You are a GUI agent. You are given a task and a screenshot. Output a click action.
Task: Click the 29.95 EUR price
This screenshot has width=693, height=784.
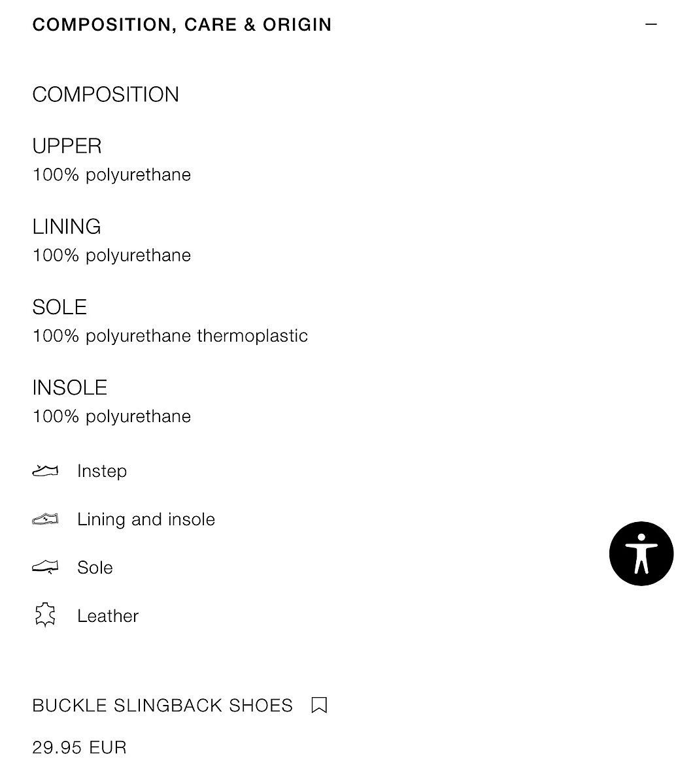coord(79,747)
